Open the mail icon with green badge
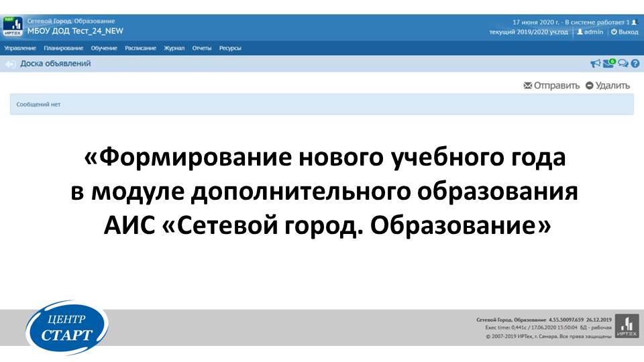This screenshot has width=644, height=362. (x=609, y=63)
